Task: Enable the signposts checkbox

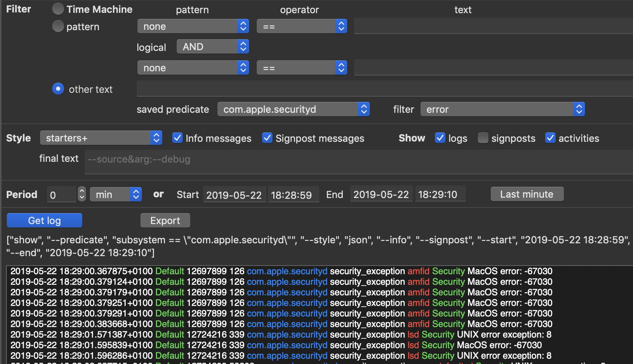Action: tap(483, 138)
